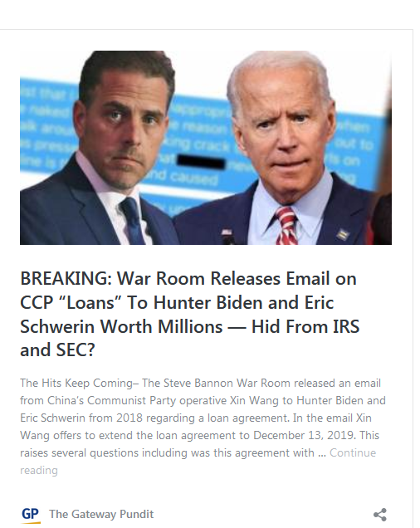The image size is (420, 528).
Task: Click the article photo of two men
Action: coord(206,148)
